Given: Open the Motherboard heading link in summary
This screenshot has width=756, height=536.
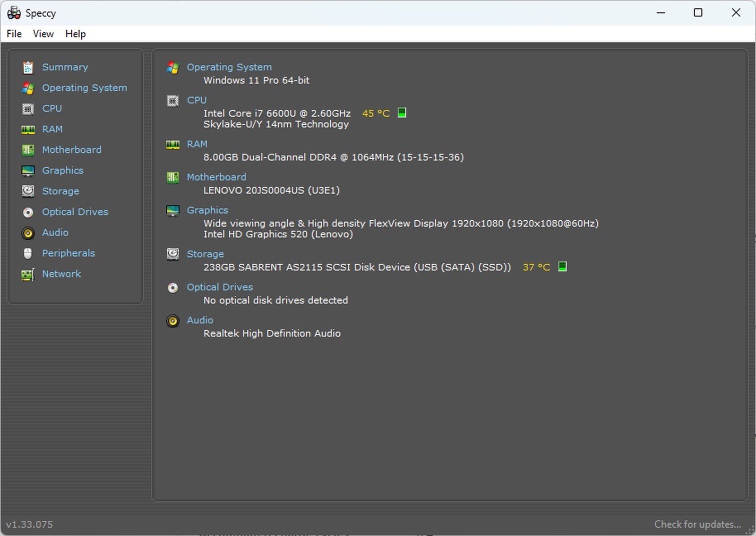Looking at the screenshot, I should [216, 177].
